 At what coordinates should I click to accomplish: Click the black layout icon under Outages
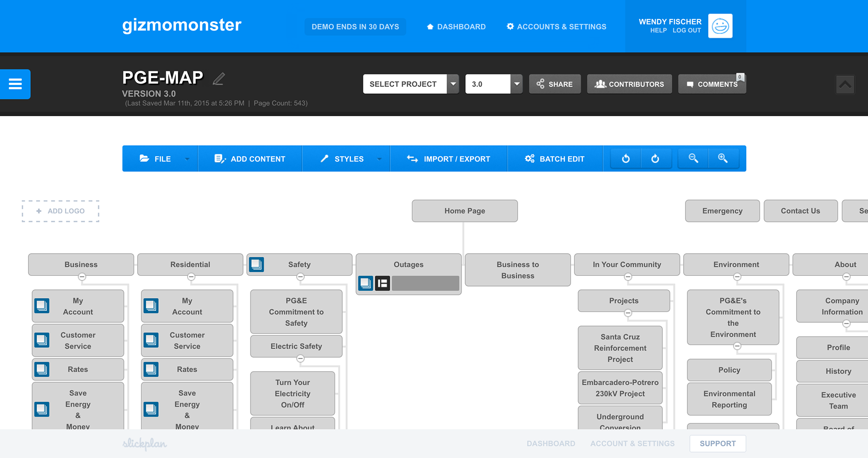tap(382, 283)
